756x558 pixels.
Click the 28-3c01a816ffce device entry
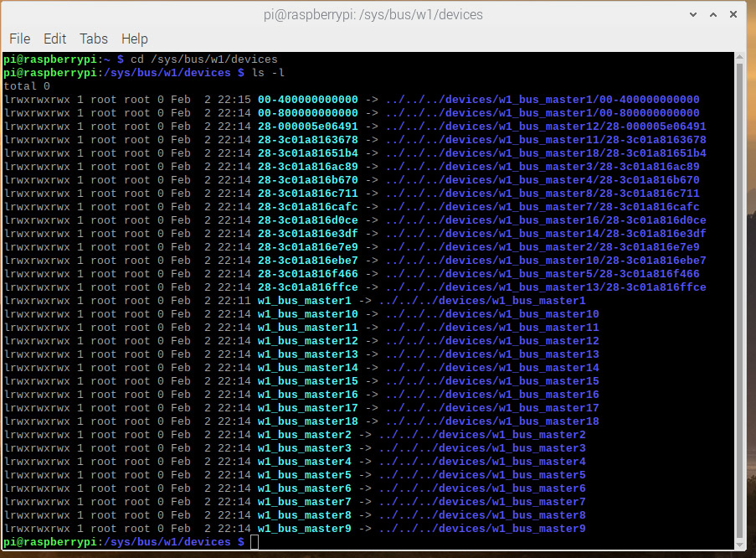(307, 287)
